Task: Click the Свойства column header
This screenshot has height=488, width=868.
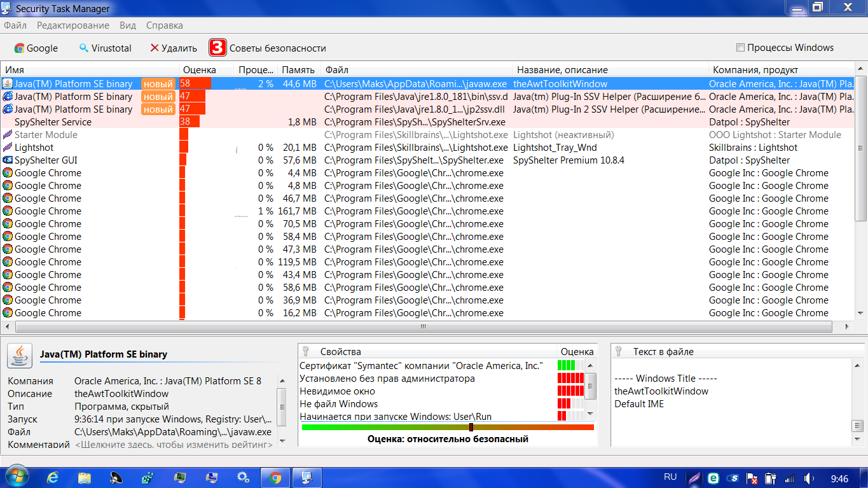Action: [428, 351]
